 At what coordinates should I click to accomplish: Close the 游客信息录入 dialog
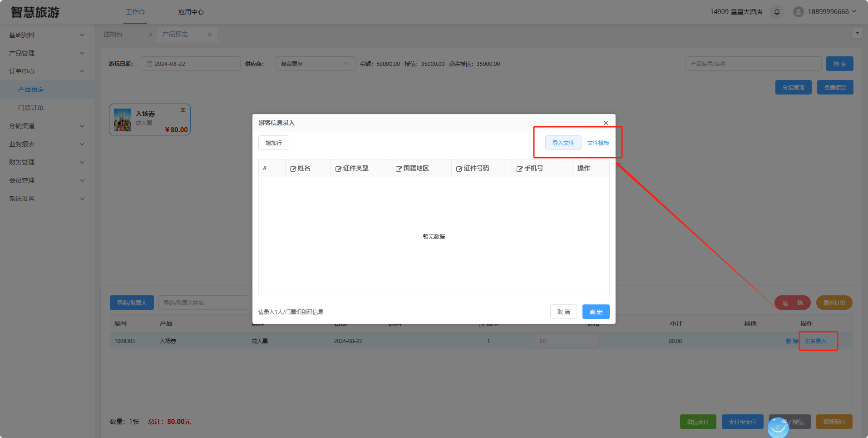coord(606,123)
